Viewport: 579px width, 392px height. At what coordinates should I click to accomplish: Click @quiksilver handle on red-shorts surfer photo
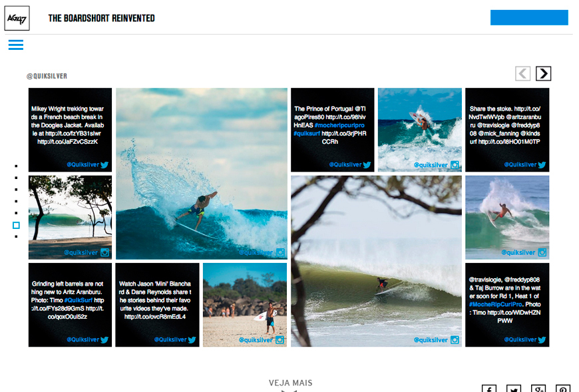[x=518, y=253]
